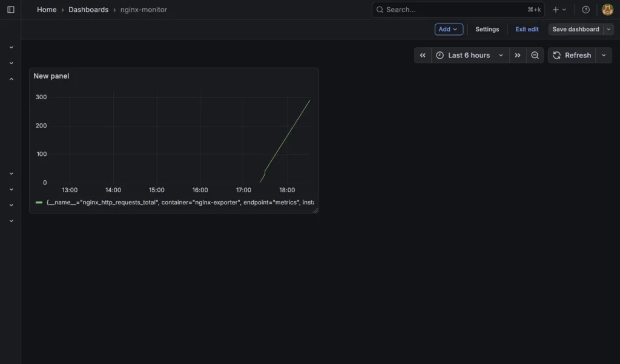Click the green legend color swatch
Viewport: 620px width, 364px height.
click(39, 203)
